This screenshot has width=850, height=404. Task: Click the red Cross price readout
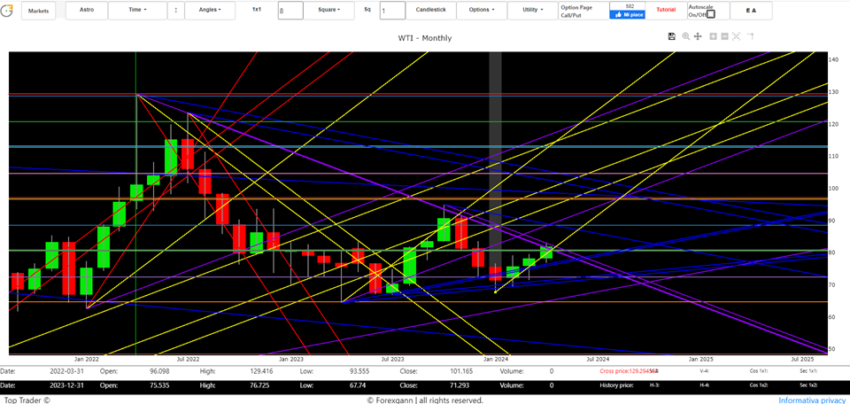pos(629,371)
